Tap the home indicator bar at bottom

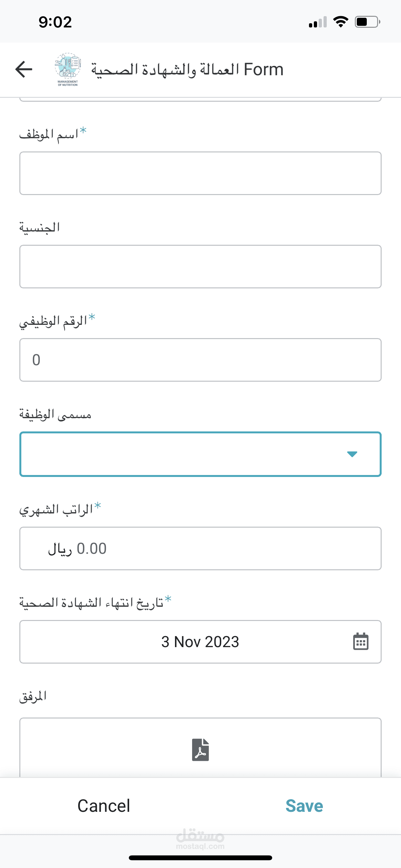[x=200, y=858]
